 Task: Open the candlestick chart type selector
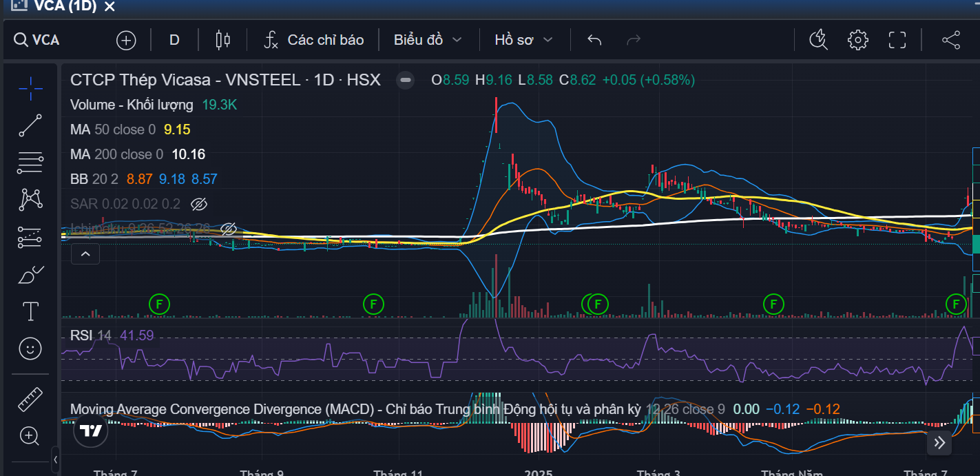[222, 40]
